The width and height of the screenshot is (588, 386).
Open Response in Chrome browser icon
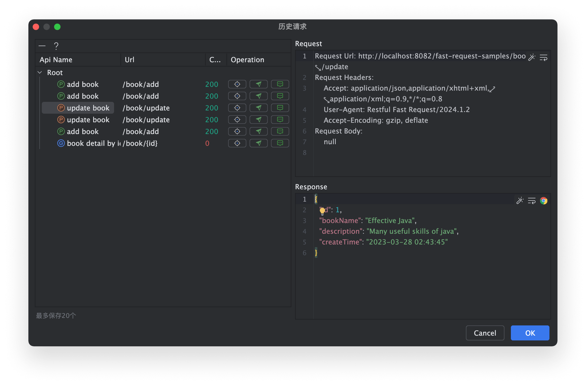[x=544, y=201]
